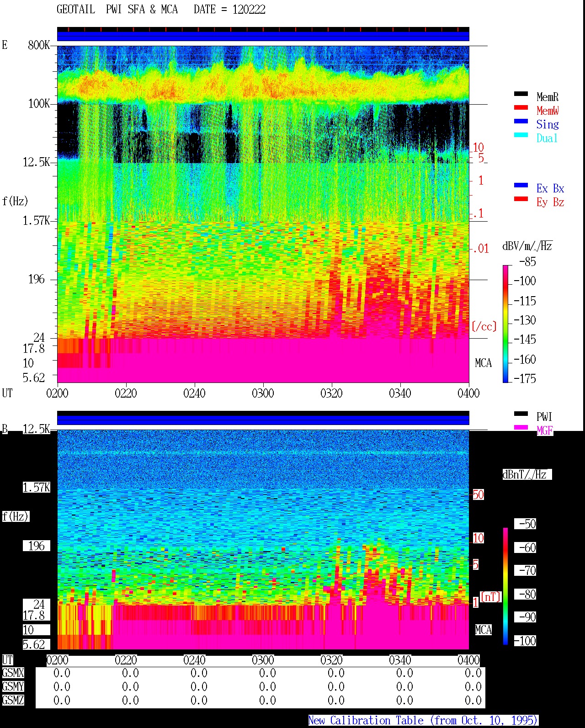Screen dimensions: 585x728
Task: Click the blue status bar above the B panel
Action: click(263, 420)
